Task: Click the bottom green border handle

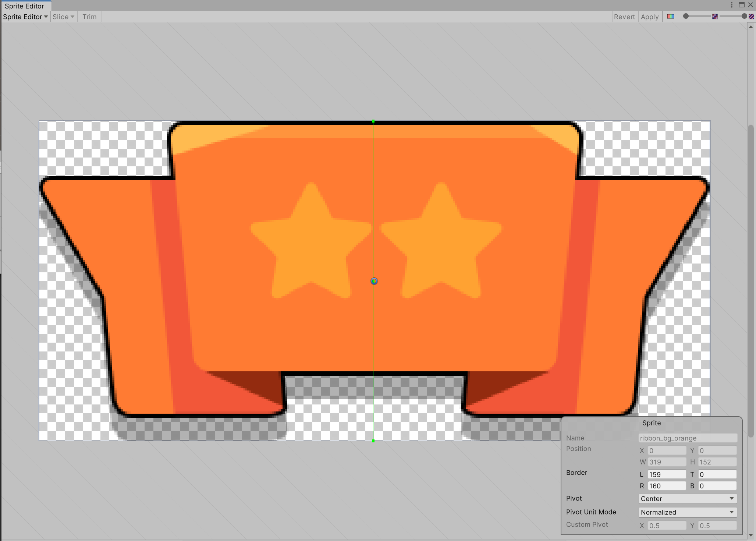Action: (373, 441)
